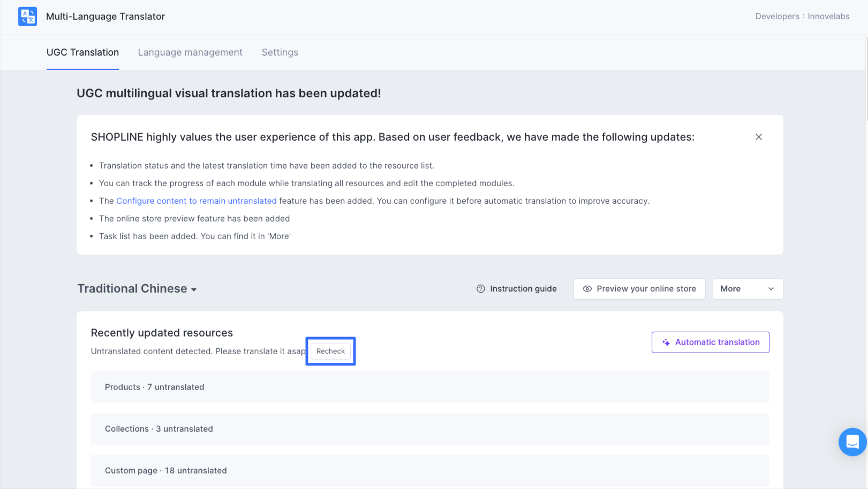This screenshot has width=868, height=489.
Task: Open the chat support bubble icon
Action: click(852, 442)
